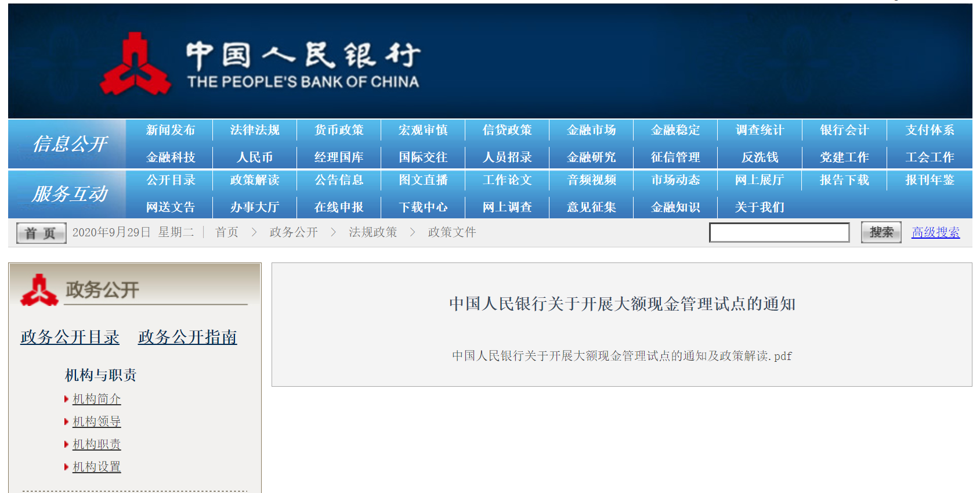Select 政策解读 menu item
The image size is (980, 493).
coord(255,180)
